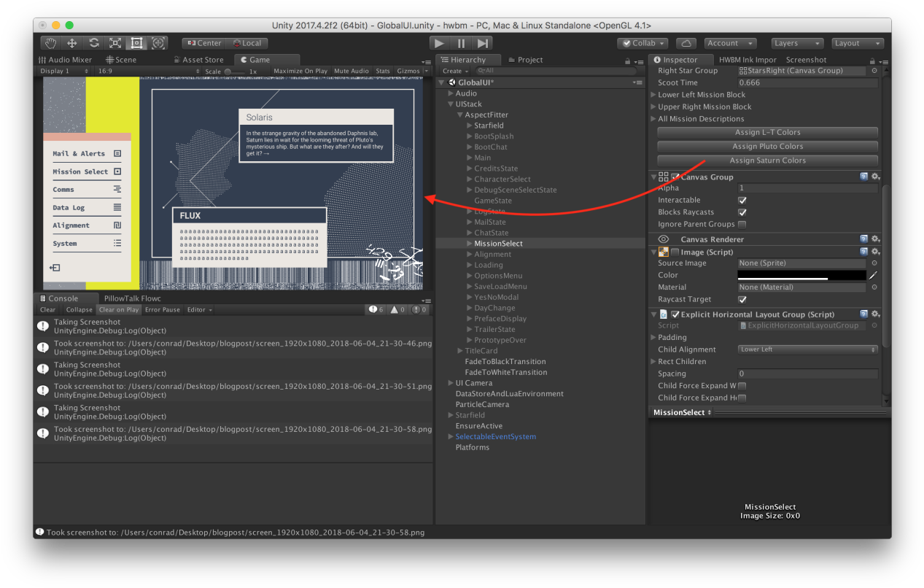
Task: Uncheck the Interactable checkbox
Action: coord(742,201)
